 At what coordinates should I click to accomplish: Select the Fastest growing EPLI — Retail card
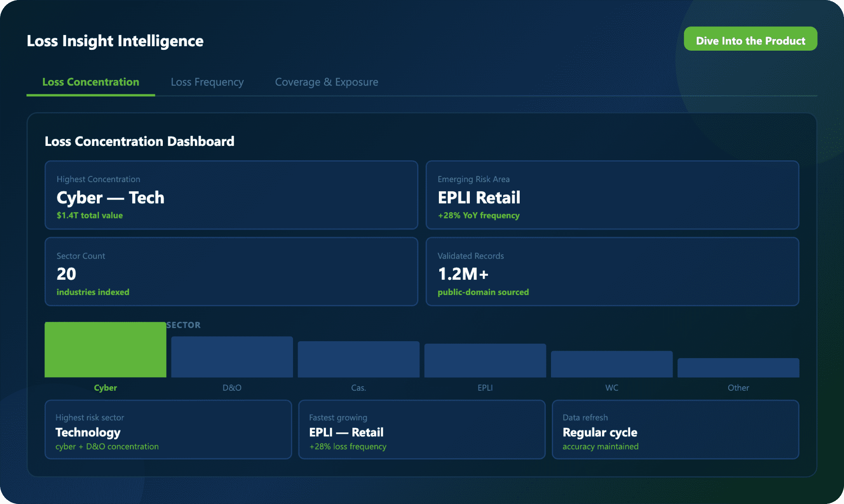pyautogui.click(x=422, y=429)
